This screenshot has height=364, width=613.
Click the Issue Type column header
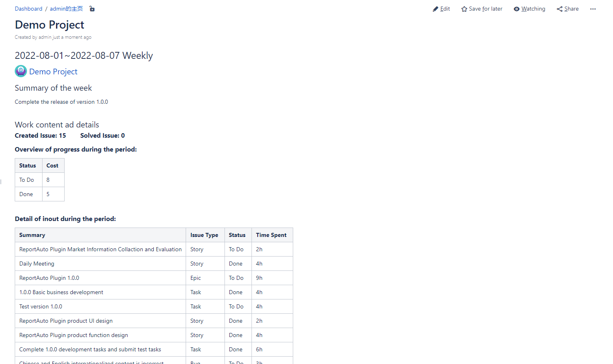pyautogui.click(x=204, y=235)
